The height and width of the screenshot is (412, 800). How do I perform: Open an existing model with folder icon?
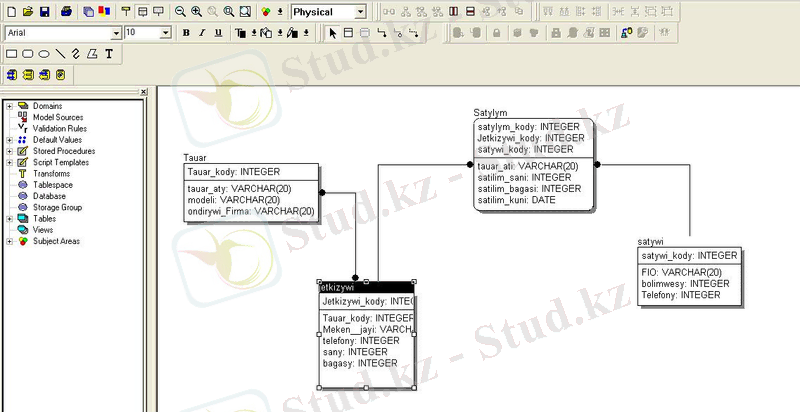pyautogui.click(x=28, y=11)
